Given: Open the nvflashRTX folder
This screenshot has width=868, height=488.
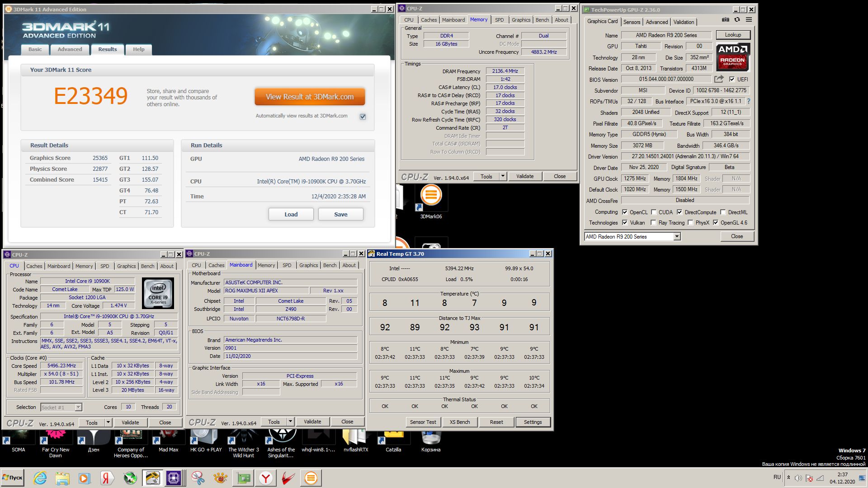Looking at the screenshot, I should (356, 441).
